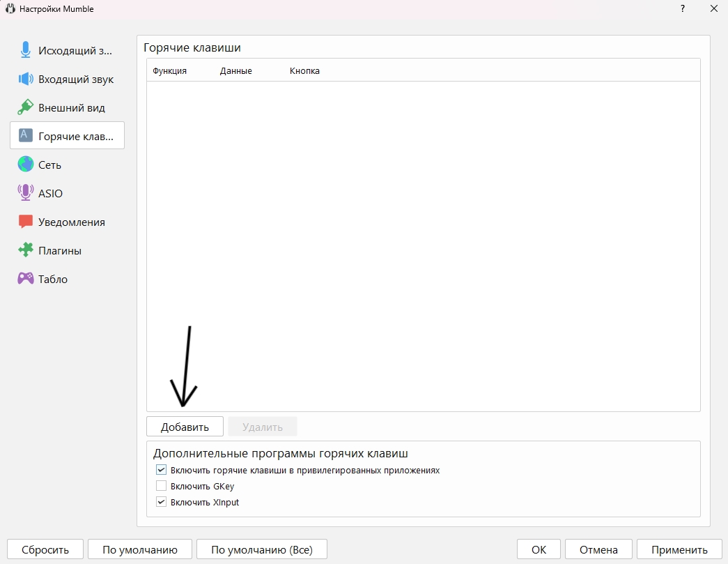728x564 pixels.
Task: Click the Функция column header
Action: pos(169,70)
